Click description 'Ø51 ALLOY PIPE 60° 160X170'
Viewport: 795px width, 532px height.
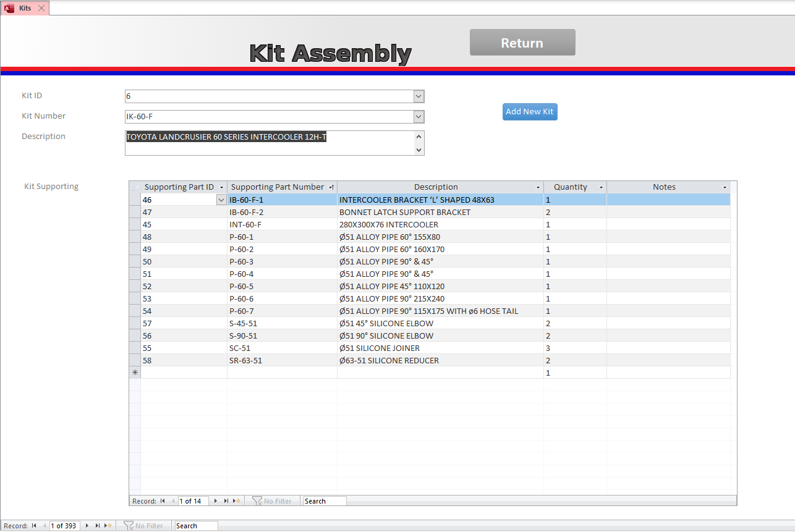tap(392, 249)
